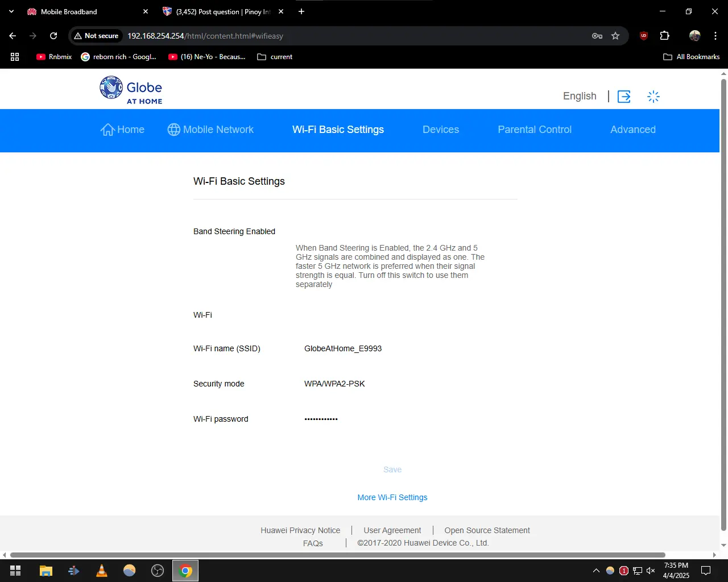
Task: Open the Parental Control section
Action: click(535, 130)
